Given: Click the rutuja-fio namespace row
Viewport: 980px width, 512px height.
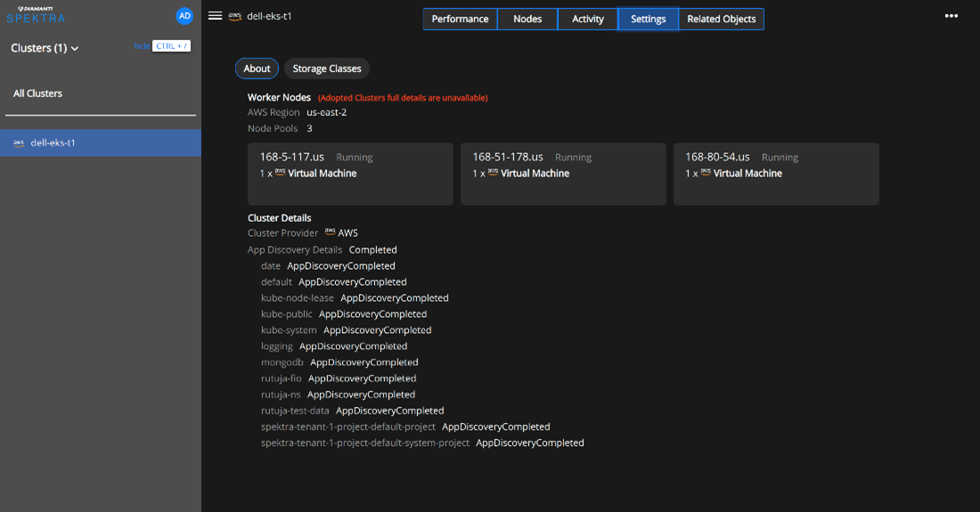Looking at the screenshot, I should [339, 378].
